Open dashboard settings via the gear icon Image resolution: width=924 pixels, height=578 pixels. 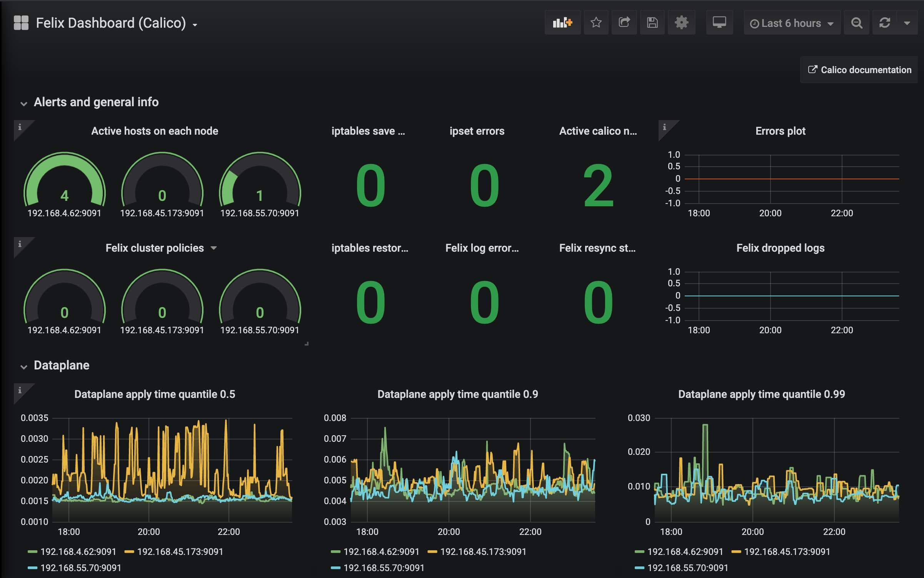click(681, 23)
